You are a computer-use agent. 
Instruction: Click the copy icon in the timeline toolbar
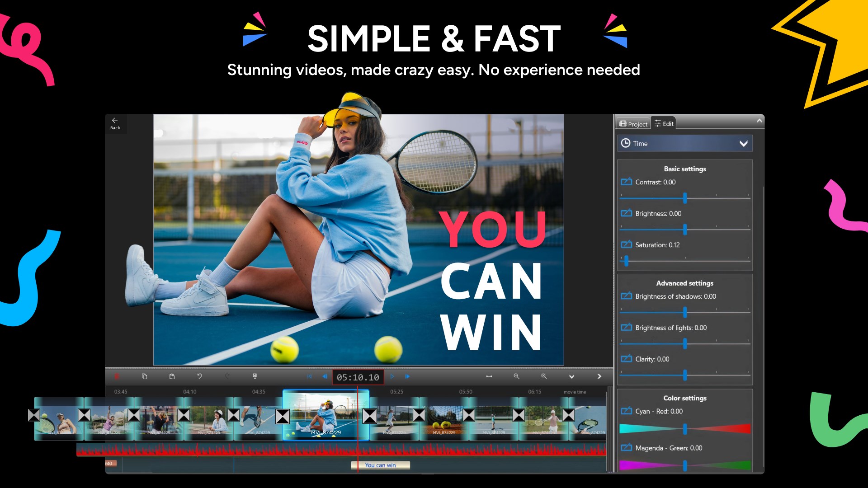click(x=145, y=376)
